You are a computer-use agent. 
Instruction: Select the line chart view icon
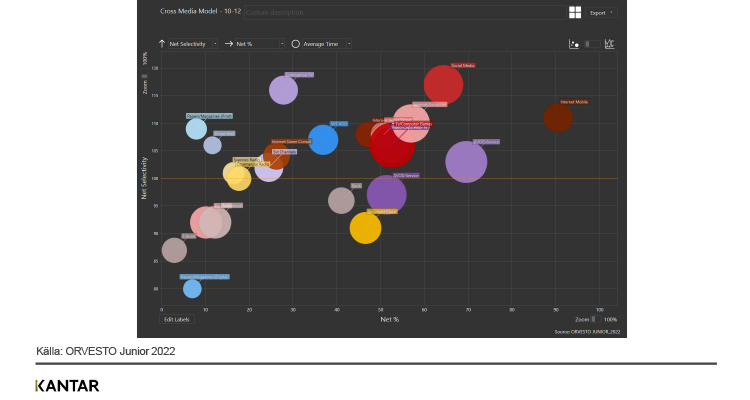pos(609,44)
